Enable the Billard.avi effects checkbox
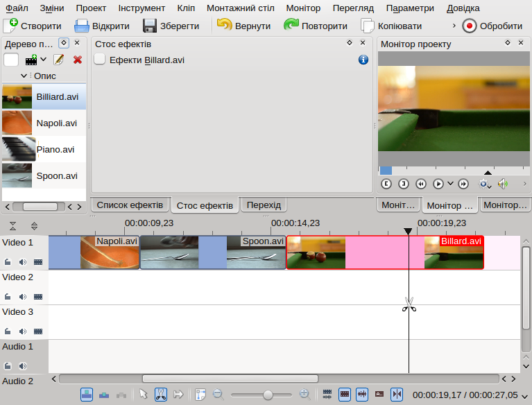Viewport: 532px width, 405px height. click(99, 60)
